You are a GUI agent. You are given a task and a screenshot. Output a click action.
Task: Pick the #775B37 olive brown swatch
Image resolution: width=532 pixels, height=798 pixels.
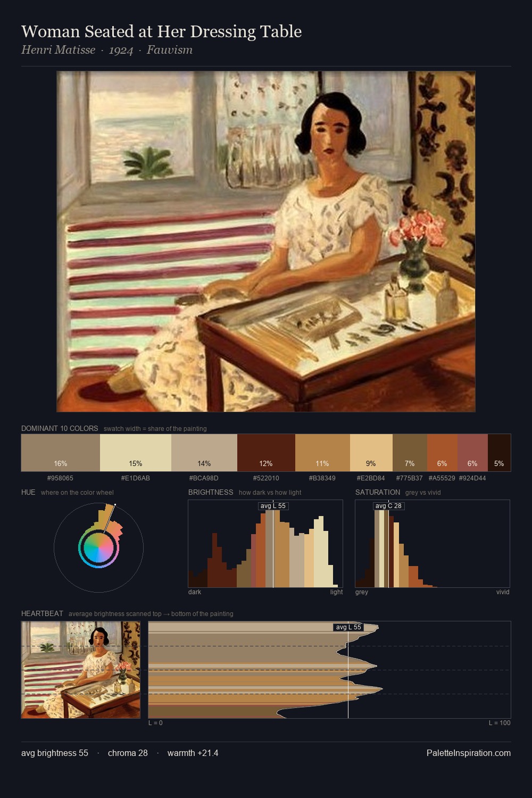pos(410,453)
